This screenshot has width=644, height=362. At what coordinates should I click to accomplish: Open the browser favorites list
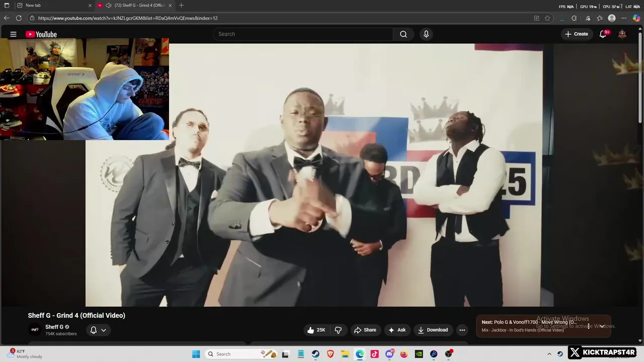[x=600, y=18]
